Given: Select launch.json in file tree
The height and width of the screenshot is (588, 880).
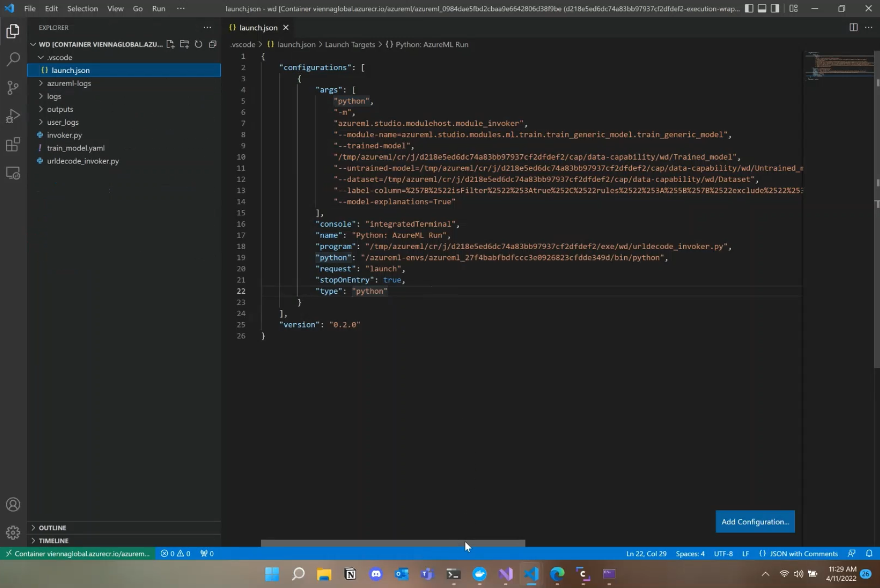Looking at the screenshot, I should click(x=124, y=70).
